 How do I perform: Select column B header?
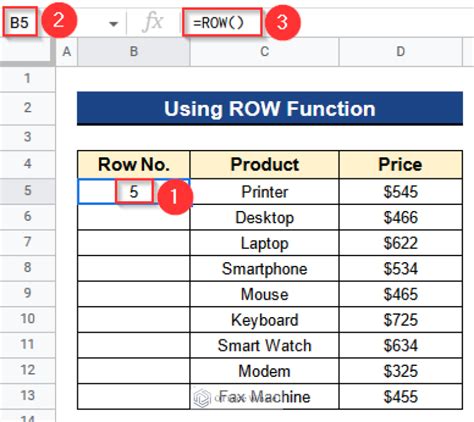[134, 52]
